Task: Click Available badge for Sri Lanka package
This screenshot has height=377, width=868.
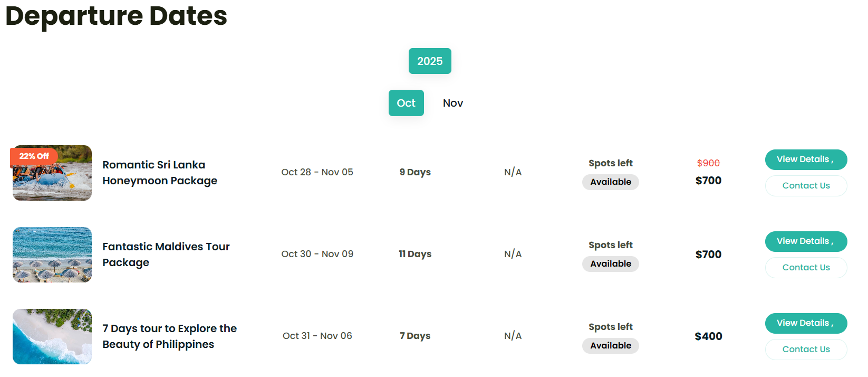Action: tap(610, 182)
